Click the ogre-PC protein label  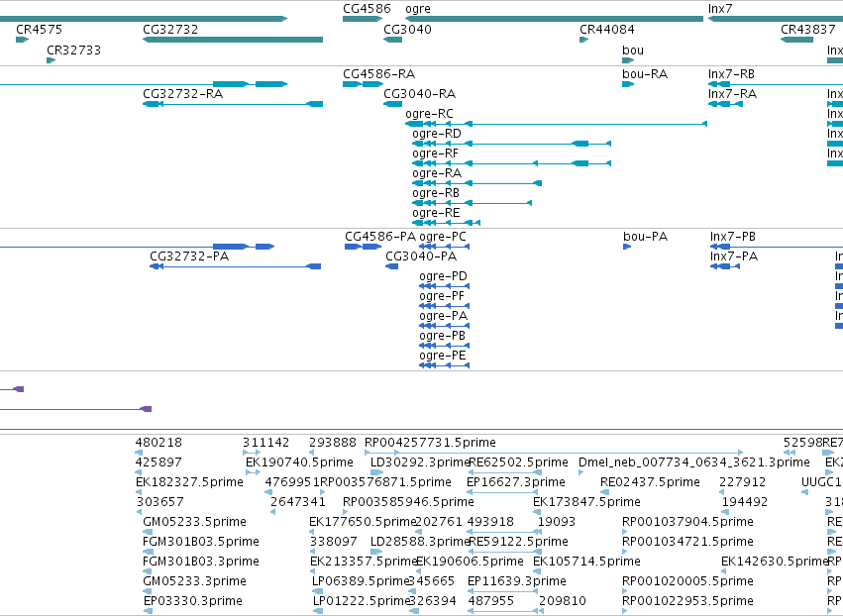click(x=443, y=237)
